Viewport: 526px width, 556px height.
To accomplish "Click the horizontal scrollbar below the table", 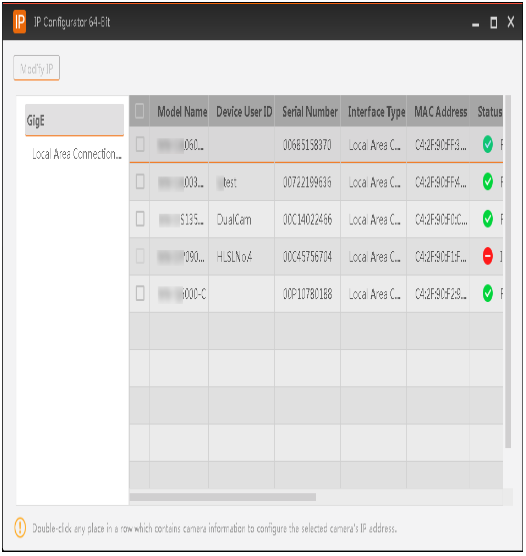I will 223,497.
